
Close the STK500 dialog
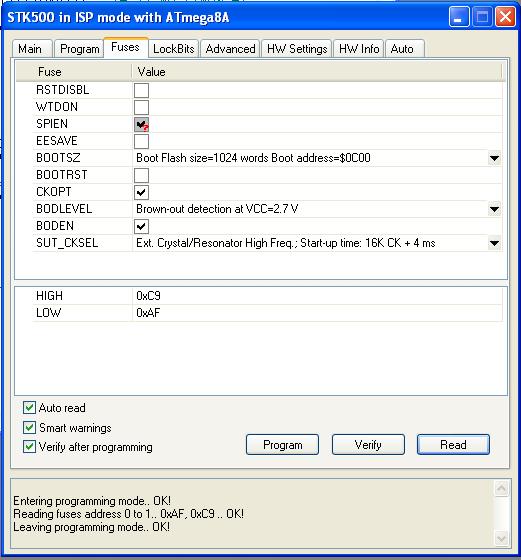point(505,16)
